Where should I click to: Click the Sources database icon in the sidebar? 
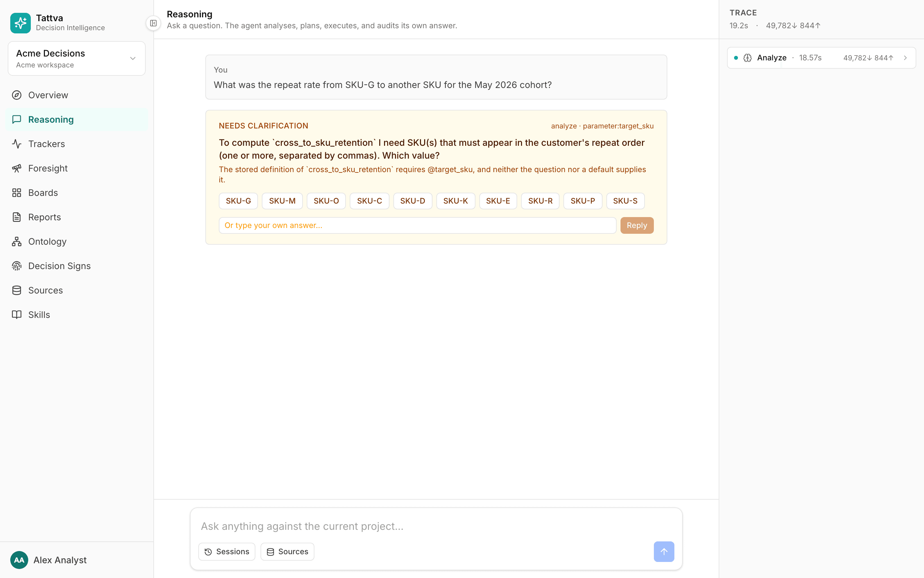(17, 291)
